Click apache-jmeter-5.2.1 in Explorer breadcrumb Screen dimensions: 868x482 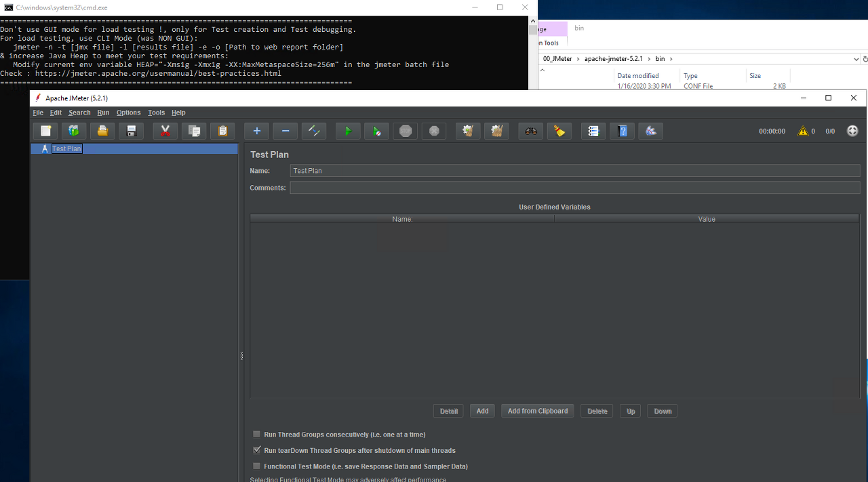[x=613, y=59]
